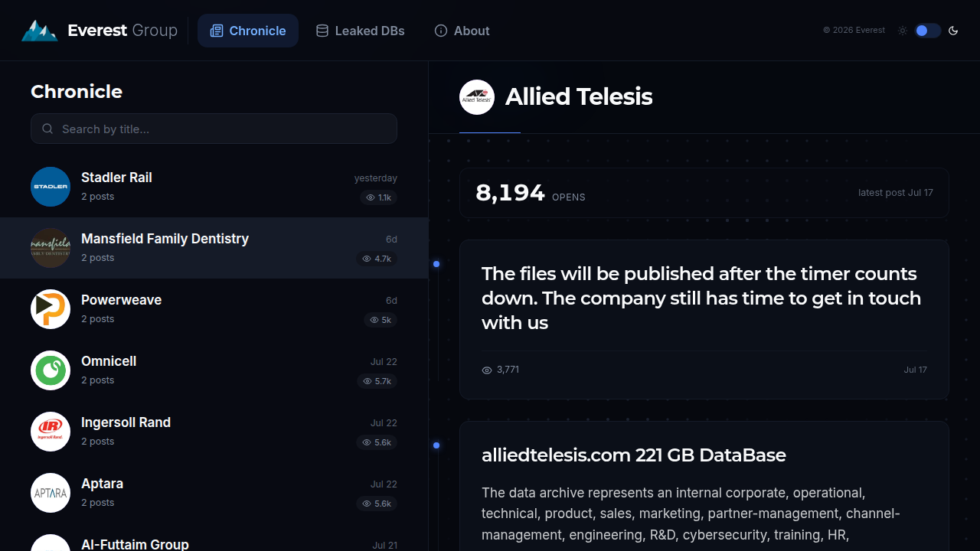Click the Allied Telesis header logo

[477, 97]
